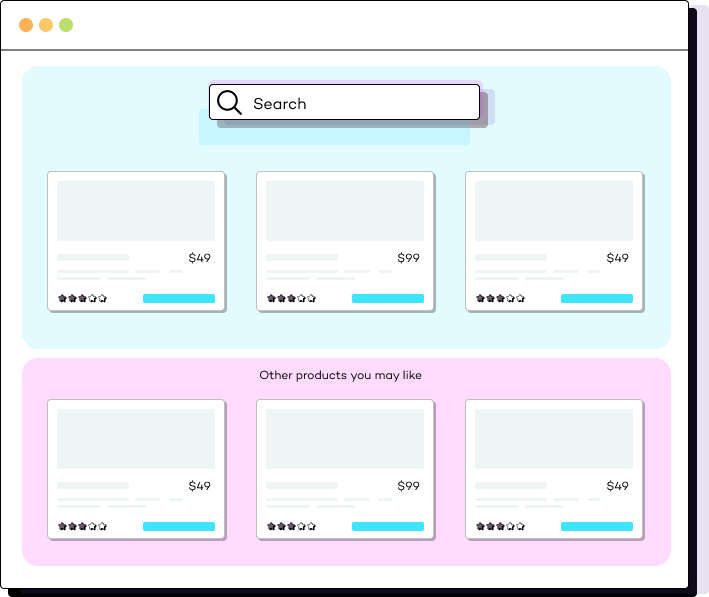
Task: Select $99 price under Other products
Action: [408, 486]
